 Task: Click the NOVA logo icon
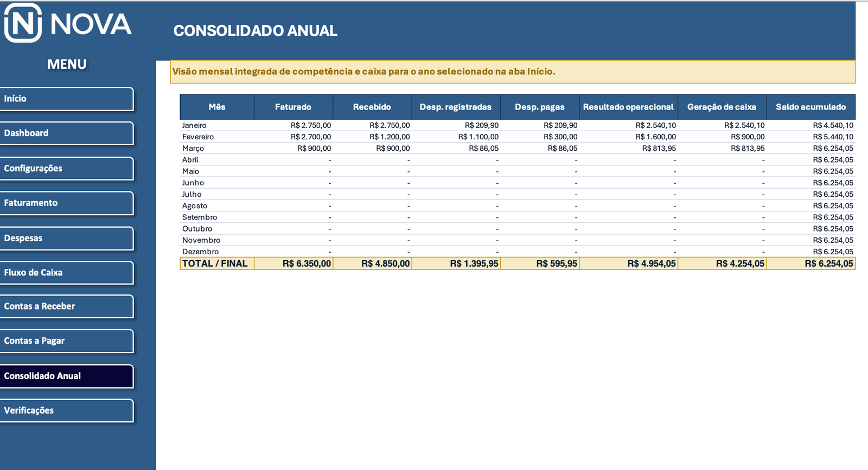point(23,23)
